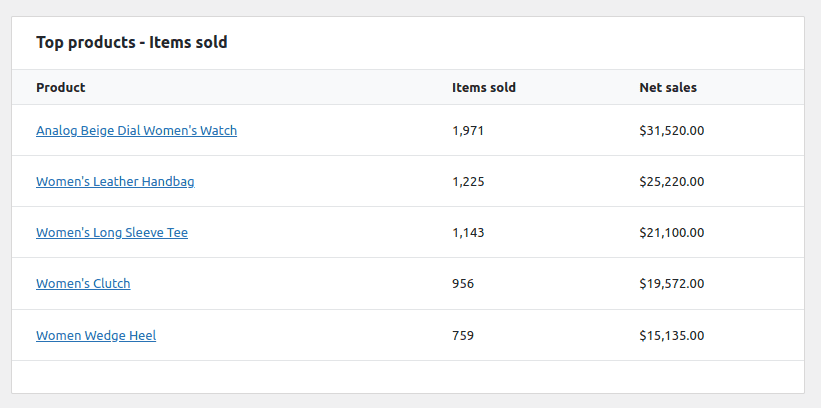The width and height of the screenshot is (821, 408).
Task: Select the $19,572.00 net sales amount
Action: tap(672, 284)
